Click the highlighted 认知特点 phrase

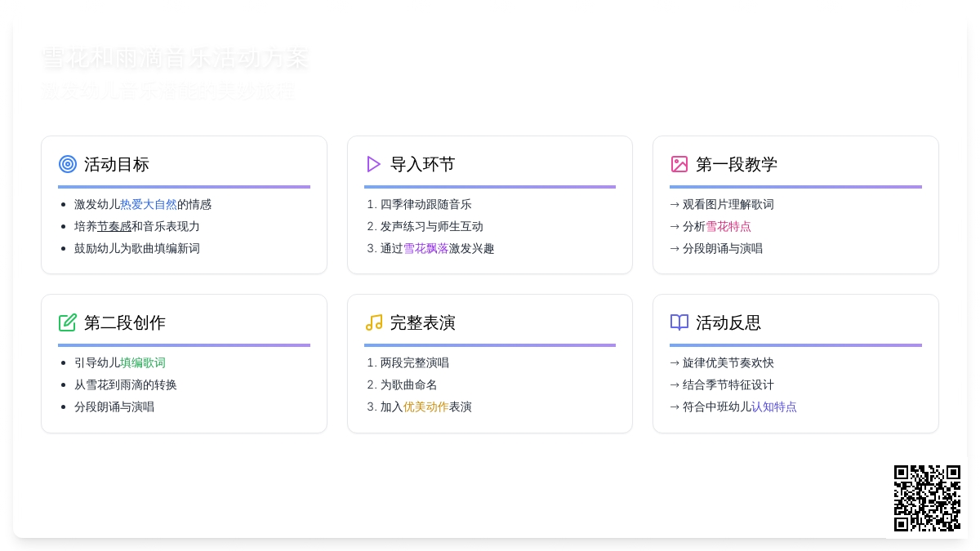pos(774,407)
